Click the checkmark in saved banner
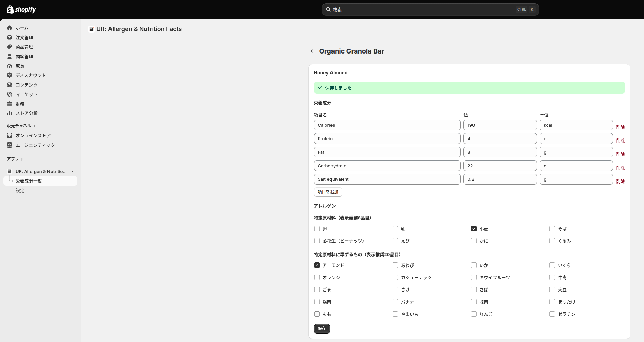 tap(320, 88)
